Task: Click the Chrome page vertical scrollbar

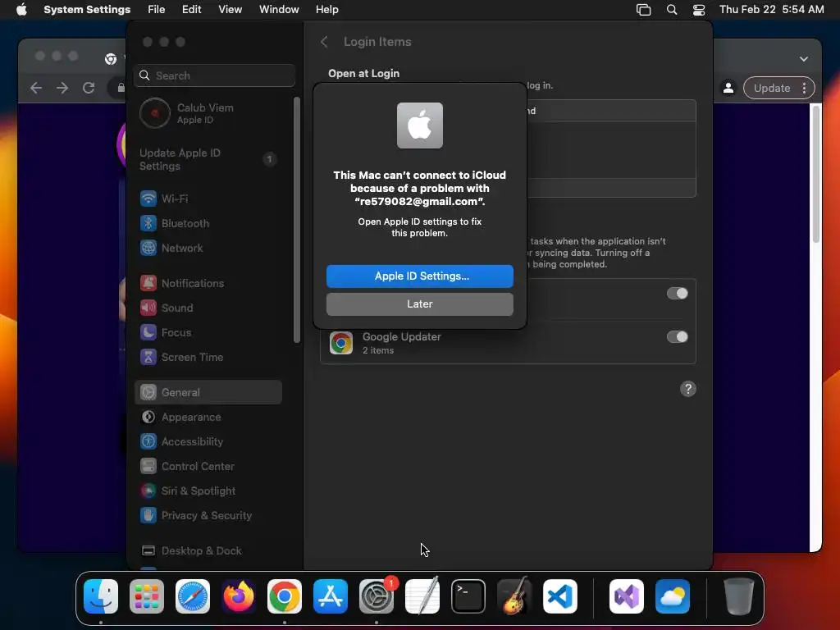Action: pyautogui.click(x=816, y=174)
